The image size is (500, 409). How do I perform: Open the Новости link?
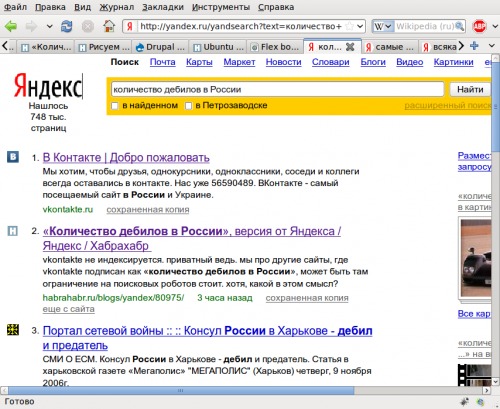284,62
